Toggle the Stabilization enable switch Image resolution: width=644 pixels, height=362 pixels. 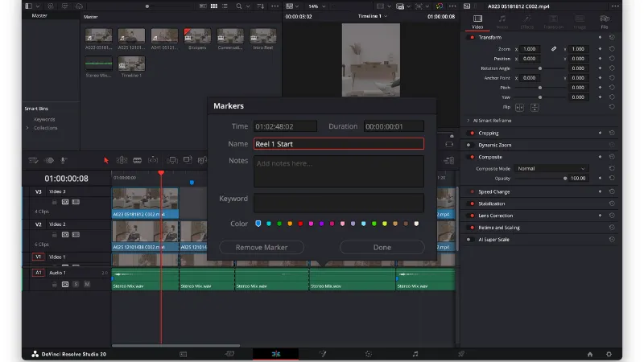click(472, 204)
